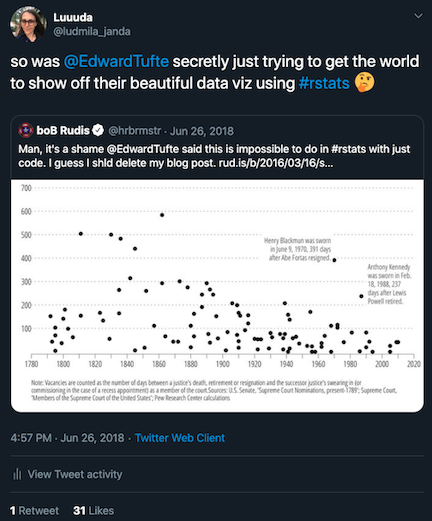Open the #rstats hashtag link
Viewport: 432px width, 521px height.
coord(324,83)
